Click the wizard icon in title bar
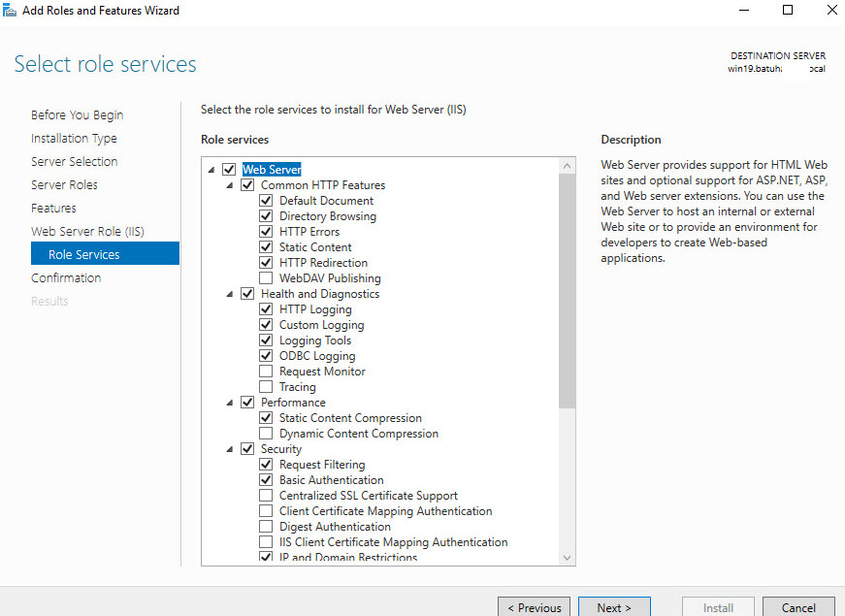 (x=11, y=11)
